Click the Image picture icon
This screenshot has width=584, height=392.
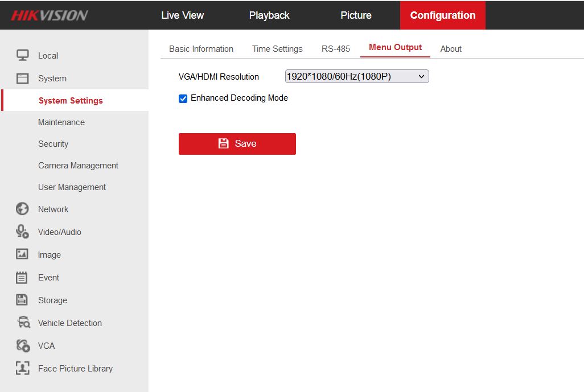tap(22, 254)
